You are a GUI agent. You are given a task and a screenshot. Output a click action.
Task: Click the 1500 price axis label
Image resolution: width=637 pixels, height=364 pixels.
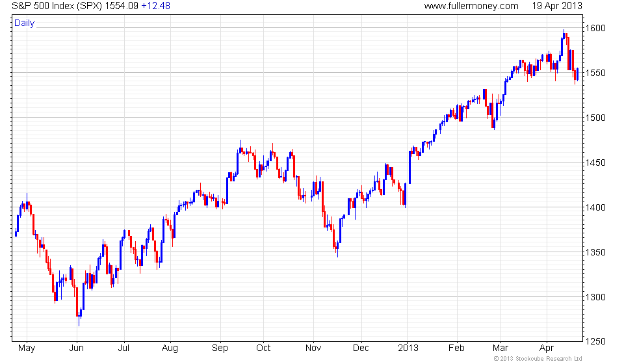tap(595, 118)
